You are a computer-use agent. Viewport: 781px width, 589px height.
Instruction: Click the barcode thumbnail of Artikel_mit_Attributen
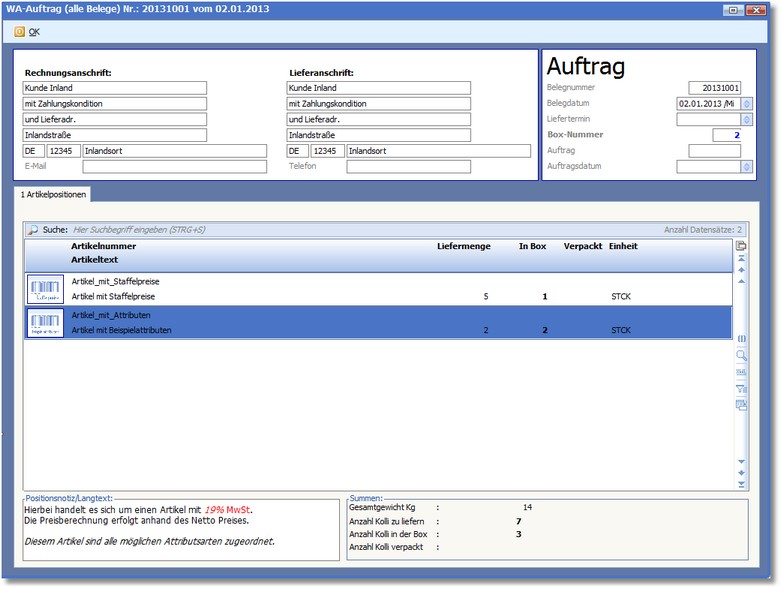point(45,323)
